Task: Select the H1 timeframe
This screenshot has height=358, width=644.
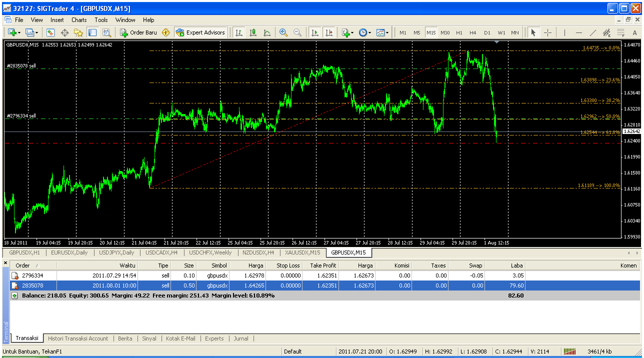Action: tap(459, 32)
